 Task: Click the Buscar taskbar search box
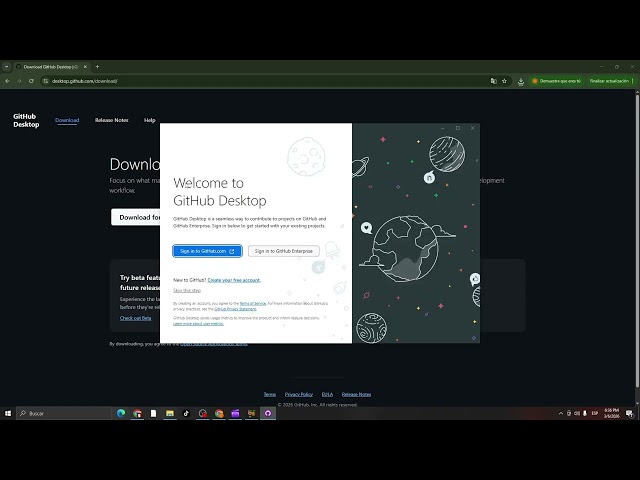click(64, 413)
